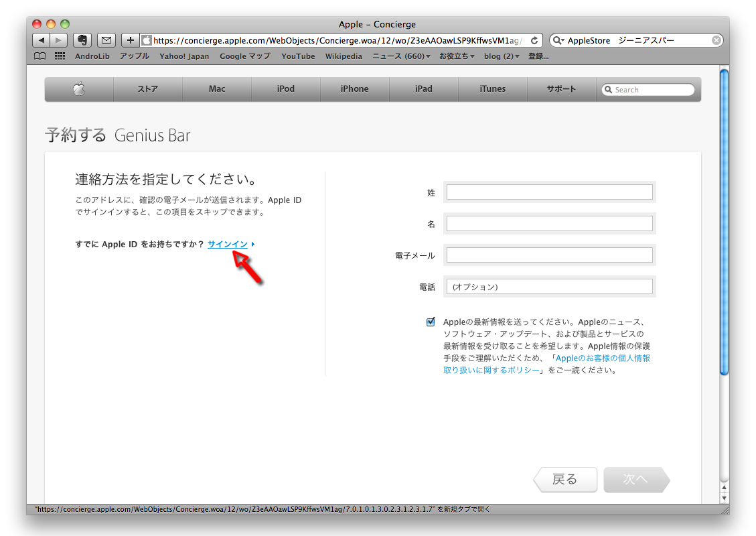Go forward with the Safari forward arrow
The width and height of the screenshot is (756, 536).
59,40
